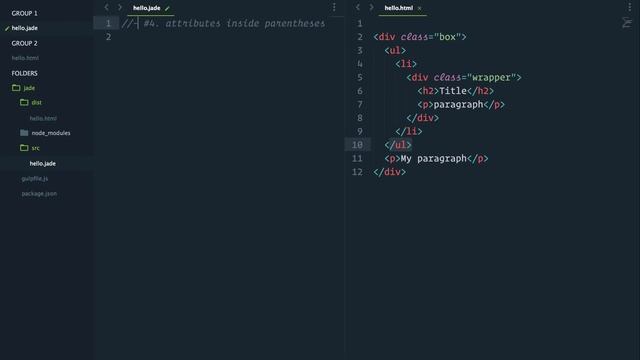Open package.json in the sidebar
The image size is (640, 360).
coord(39,193)
